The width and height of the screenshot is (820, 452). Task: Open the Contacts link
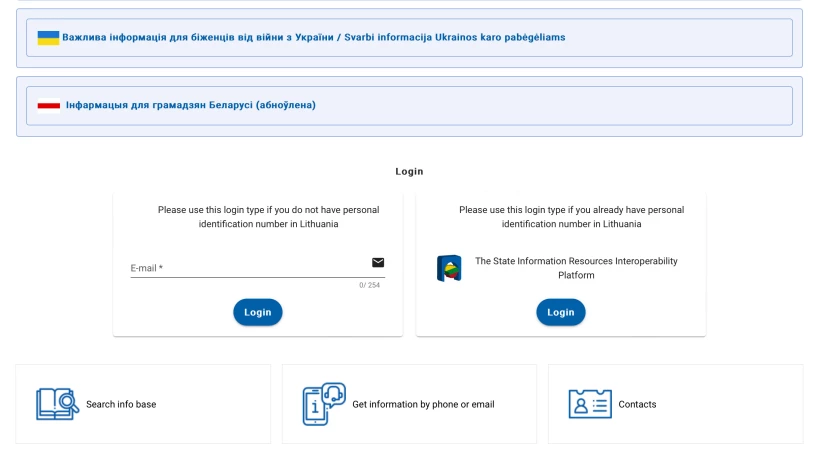tap(637, 404)
